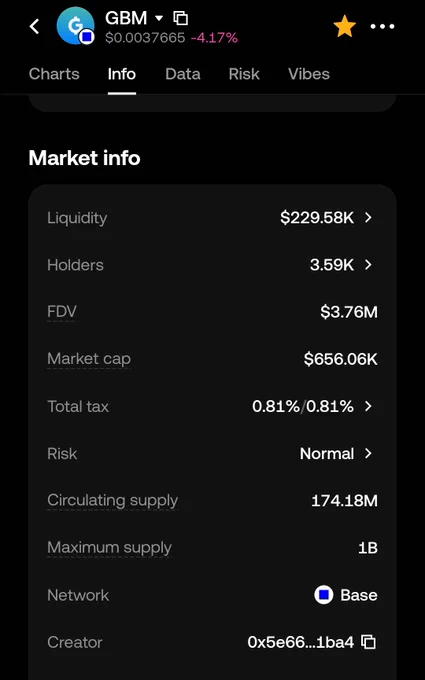Copy the creator address 0x5e66...1ba4

coord(368,642)
